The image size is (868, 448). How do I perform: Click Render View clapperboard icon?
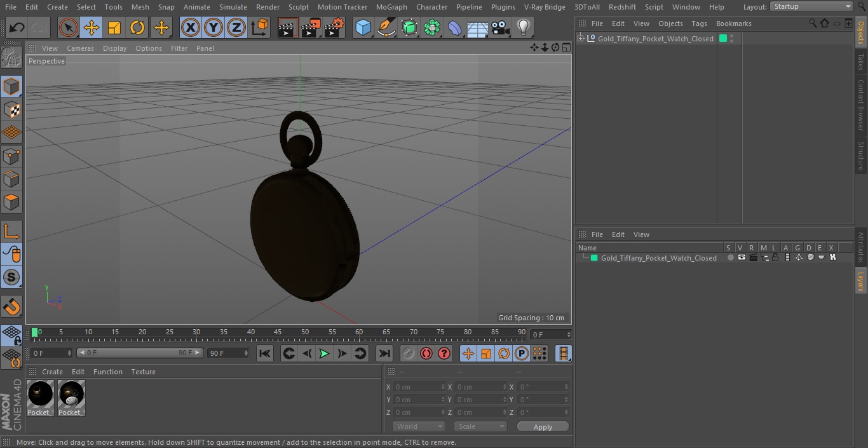(x=287, y=28)
